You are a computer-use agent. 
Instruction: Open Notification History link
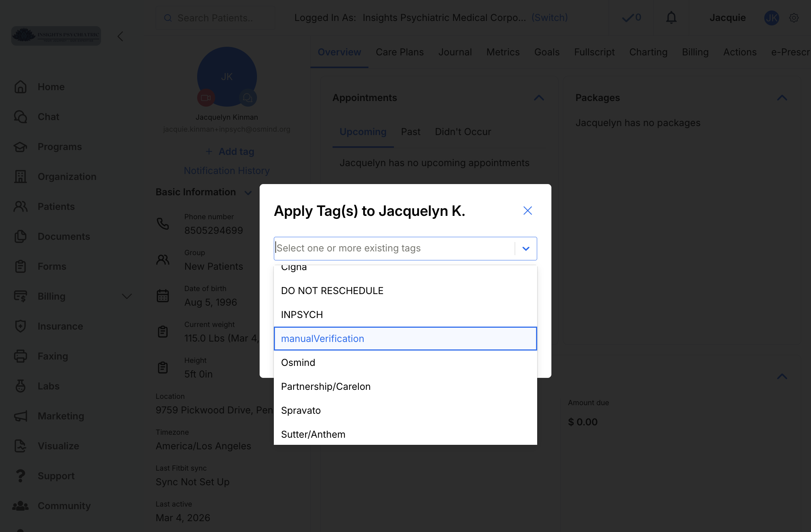[x=227, y=171]
